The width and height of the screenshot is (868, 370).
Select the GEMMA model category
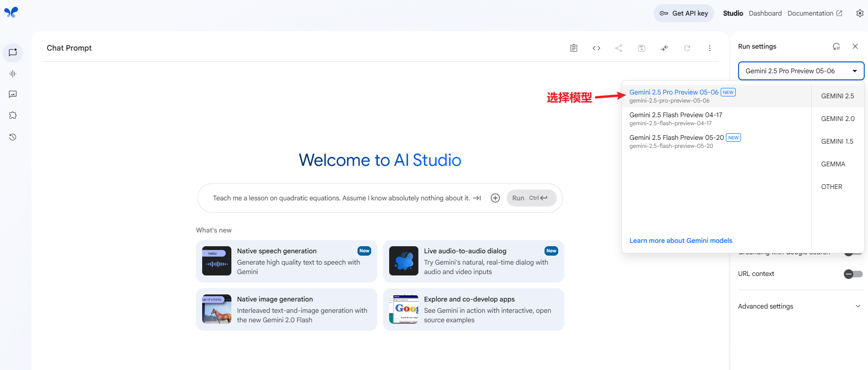[833, 164]
